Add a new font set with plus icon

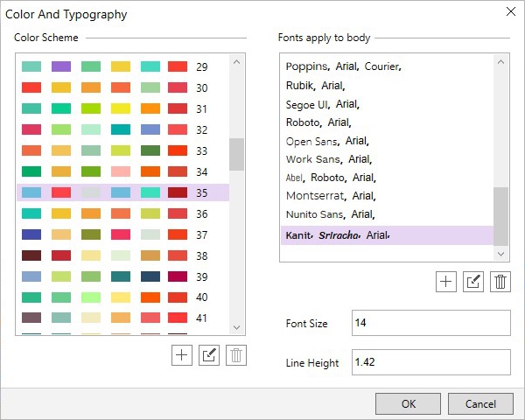[x=446, y=281]
